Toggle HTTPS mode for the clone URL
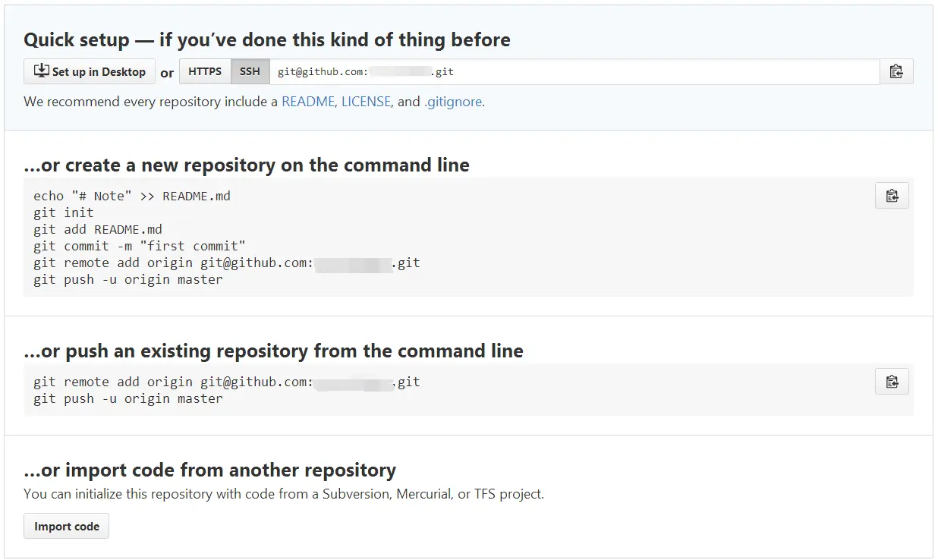The image size is (938, 560). pyautogui.click(x=204, y=71)
